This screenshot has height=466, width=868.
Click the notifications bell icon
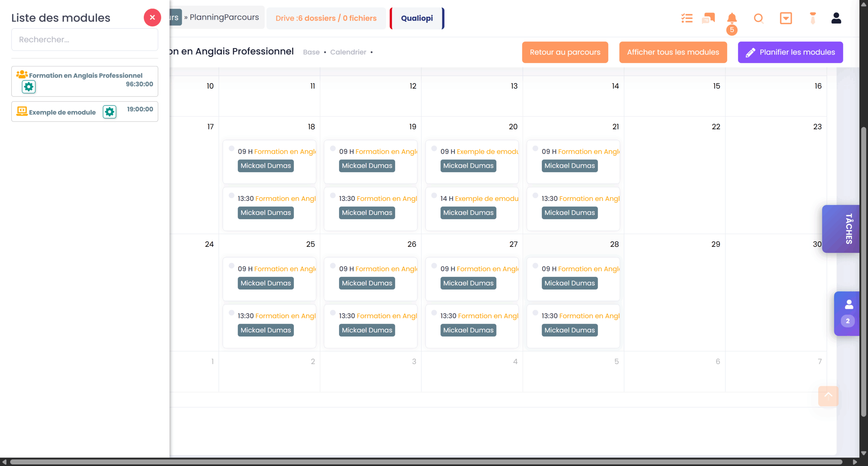coord(732,18)
